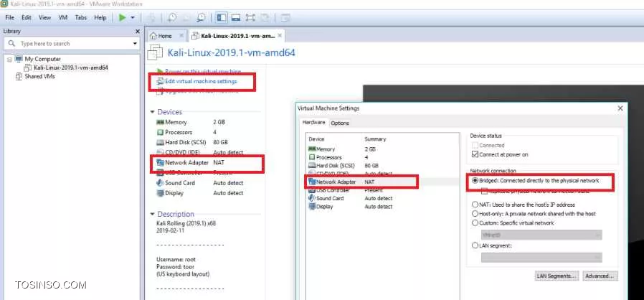
Task: Open the VMnet0 custom network dropdown
Action: [541, 235]
